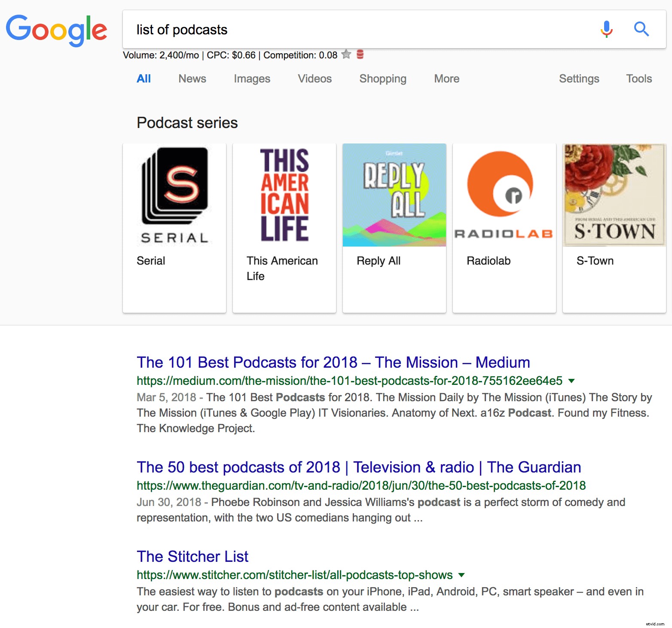Open the Radiolab logo card
Image resolution: width=672 pixels, height=628 pixels.
pyautogui.click(x=504, y=195)
